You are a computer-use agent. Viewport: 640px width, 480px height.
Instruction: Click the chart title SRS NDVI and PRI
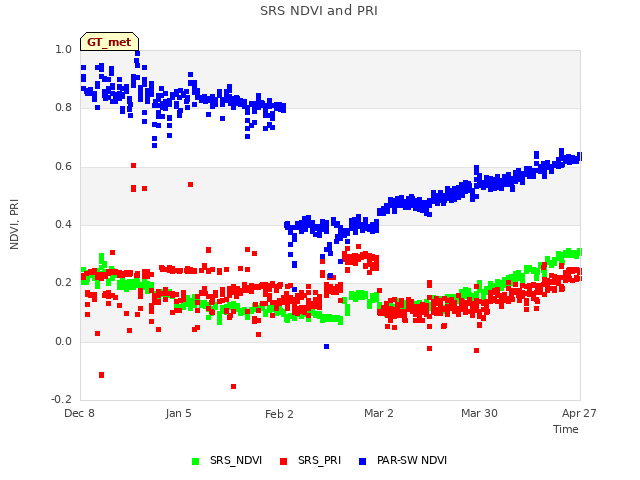[x=319, y=11]
